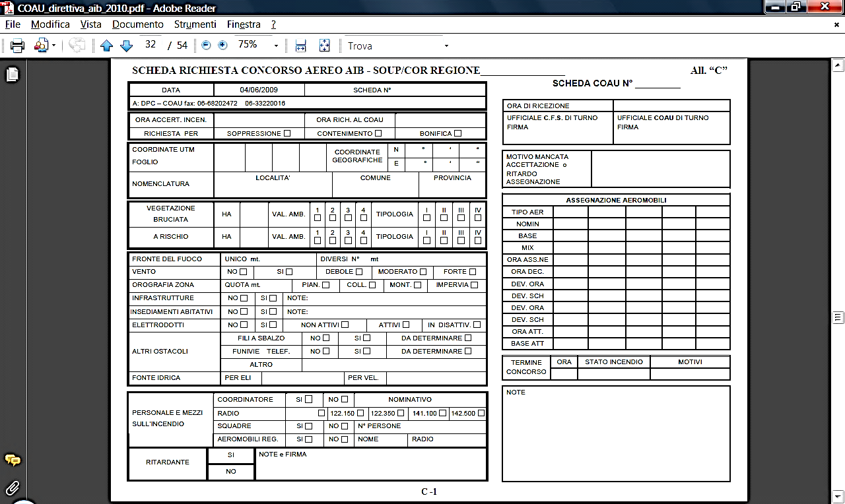Check the IMPERVIA checkbox
845x504 pixels.
point(474,285)
